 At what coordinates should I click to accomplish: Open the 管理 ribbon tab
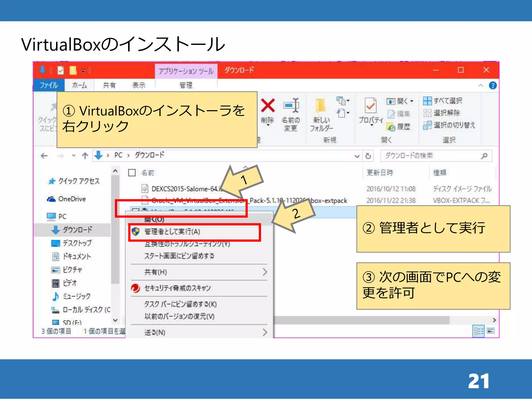pyautogui.click(x=186, y=85)
